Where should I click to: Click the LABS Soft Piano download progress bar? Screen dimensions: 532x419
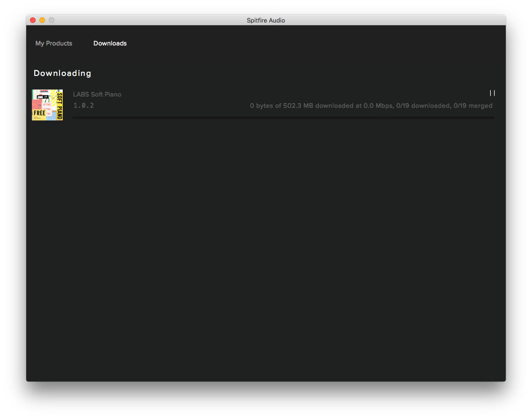(x=283, y=118)
